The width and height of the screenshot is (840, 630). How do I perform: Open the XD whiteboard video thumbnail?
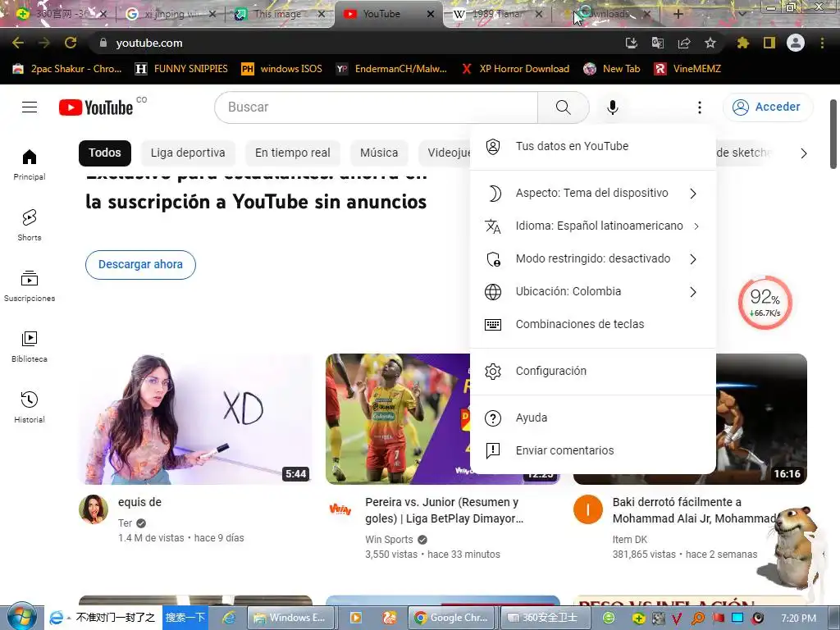[x=195, y=419]
